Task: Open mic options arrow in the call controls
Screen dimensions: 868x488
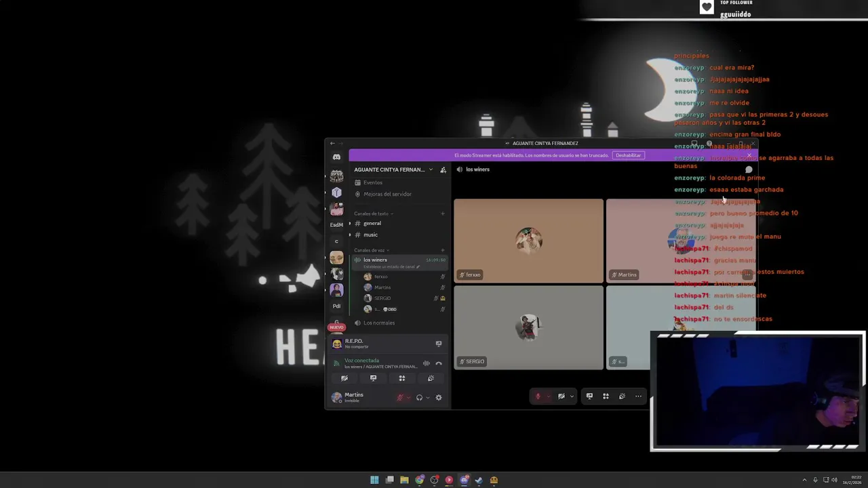Action: [548, 396]
